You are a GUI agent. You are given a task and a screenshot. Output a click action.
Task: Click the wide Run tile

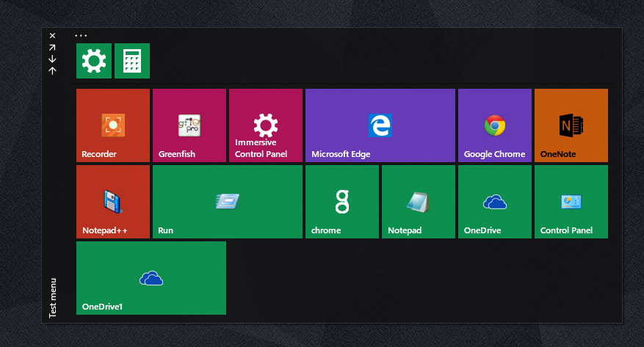click(228, 202)
